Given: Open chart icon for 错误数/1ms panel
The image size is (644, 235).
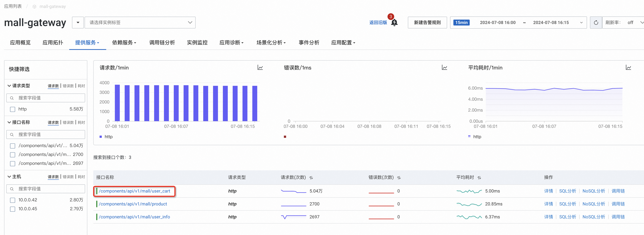Looking at the screenshot, I should (x=444, y=68).
